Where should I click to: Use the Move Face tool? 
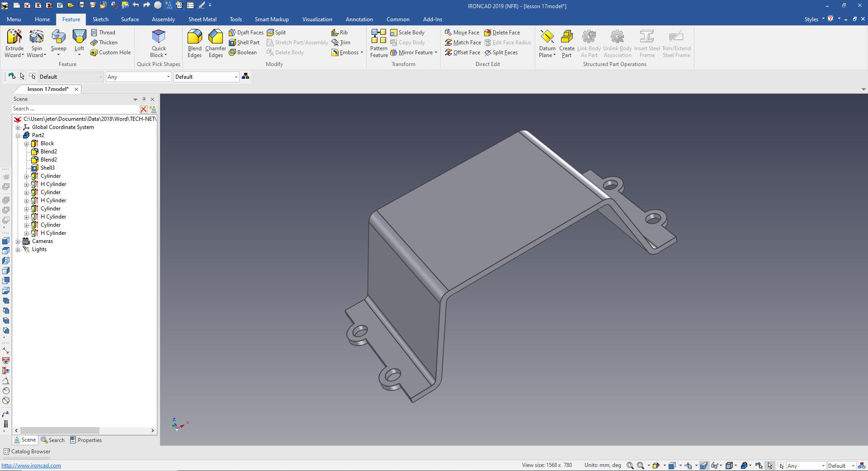click(462, 33)
